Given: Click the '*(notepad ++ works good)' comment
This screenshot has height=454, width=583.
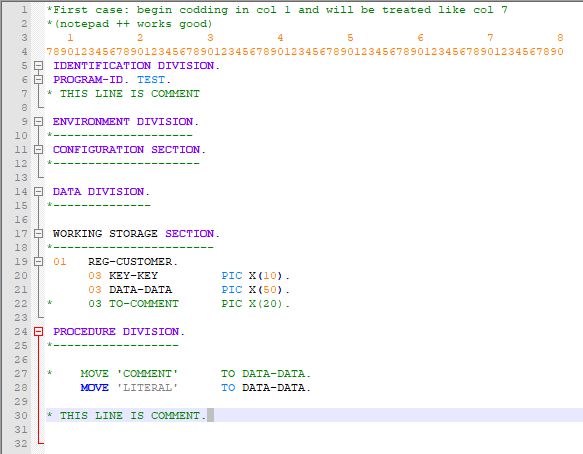Looking at the screenshot, I should click(130, 24).
